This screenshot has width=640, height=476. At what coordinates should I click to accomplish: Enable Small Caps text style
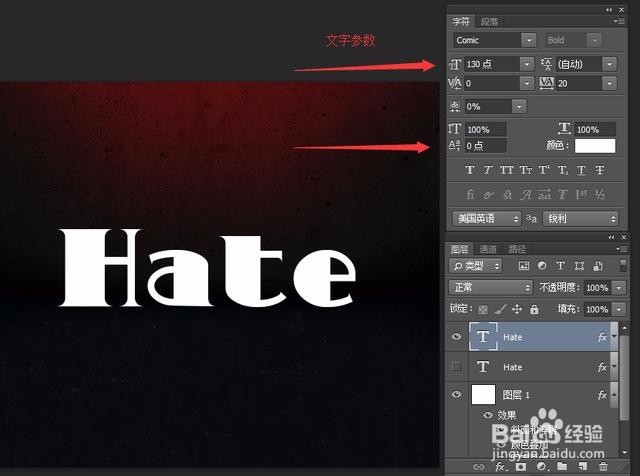(526, 170)
